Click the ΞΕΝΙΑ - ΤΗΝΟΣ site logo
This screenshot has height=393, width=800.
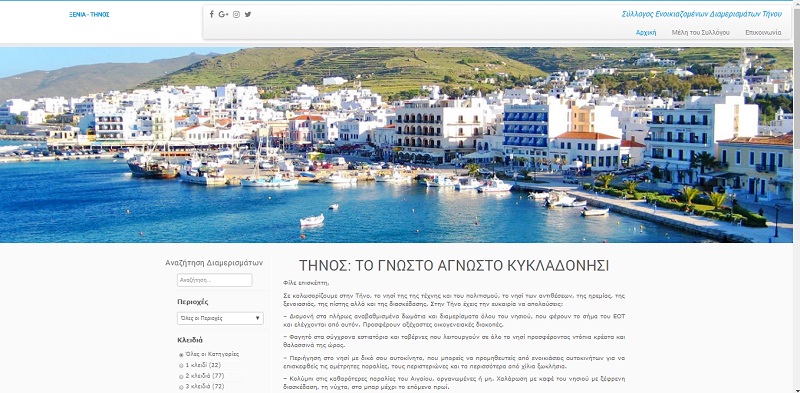point(89,15)
